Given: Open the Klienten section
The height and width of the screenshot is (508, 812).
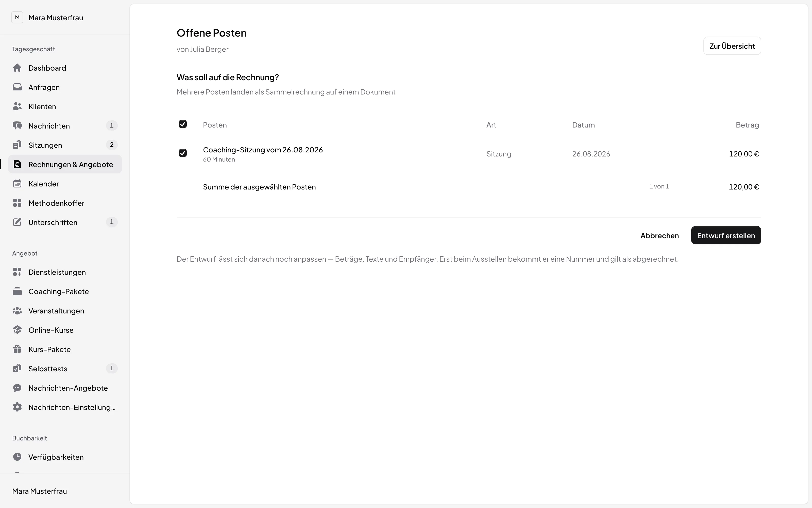Looking at the screenshot, I should click(x=65, y=106).
